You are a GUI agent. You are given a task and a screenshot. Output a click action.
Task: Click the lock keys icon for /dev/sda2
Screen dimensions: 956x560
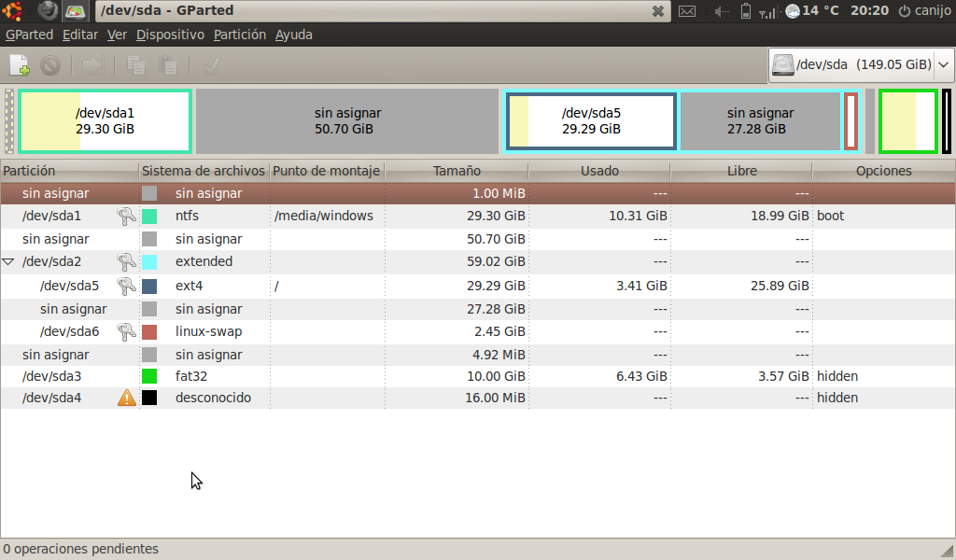coord(126,262)
